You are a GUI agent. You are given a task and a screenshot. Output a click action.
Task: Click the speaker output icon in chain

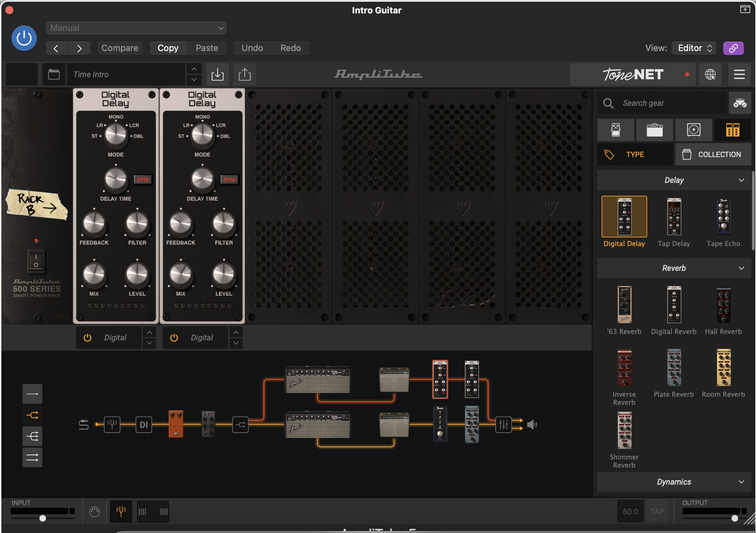pyautogui.click(x=532, y=425)
